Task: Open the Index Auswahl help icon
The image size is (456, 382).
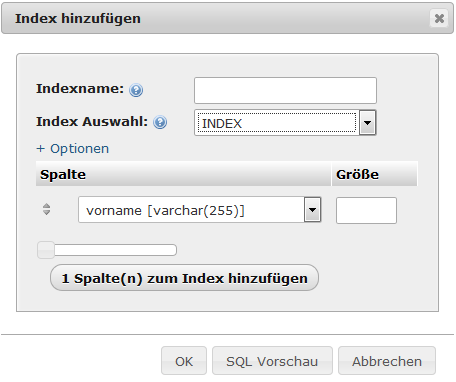Action: [x=160, y=122]
